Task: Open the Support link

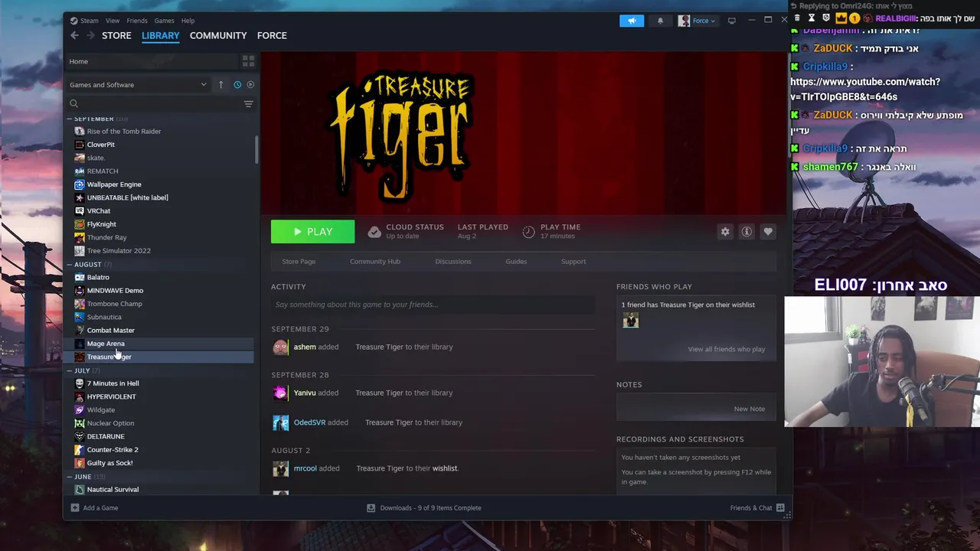Action: (x=573, y=262)
